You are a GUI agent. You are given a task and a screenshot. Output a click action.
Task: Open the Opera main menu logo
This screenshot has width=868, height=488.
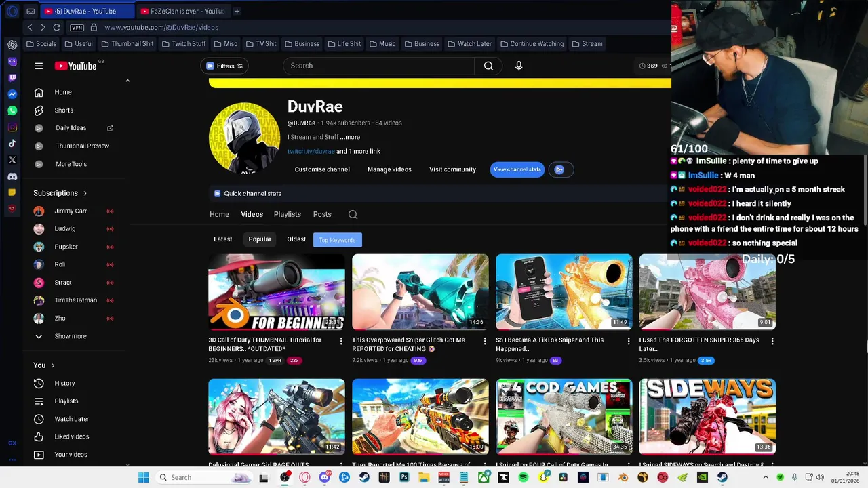tap(12, 12)
